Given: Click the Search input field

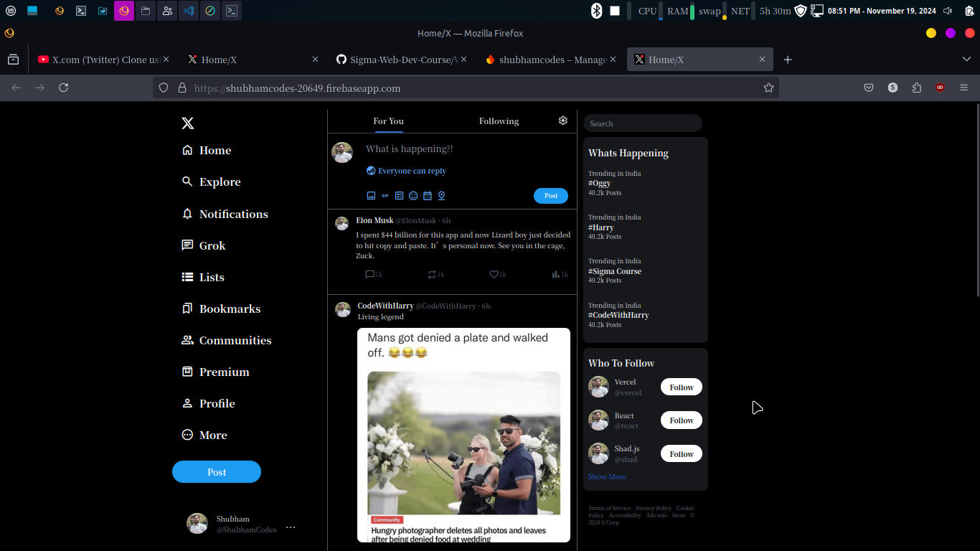Looking at the screenshot, I should point(642,123).
